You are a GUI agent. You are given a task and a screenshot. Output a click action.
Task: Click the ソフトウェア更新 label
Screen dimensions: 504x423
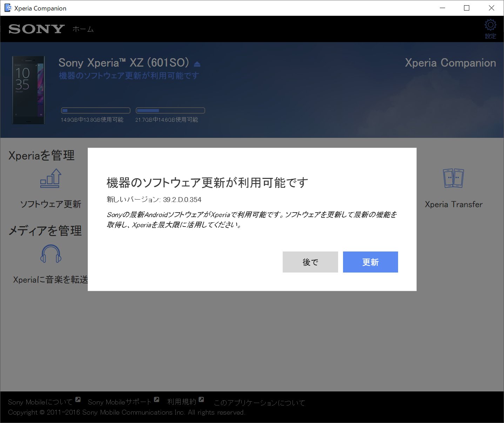tap(51, 204)
